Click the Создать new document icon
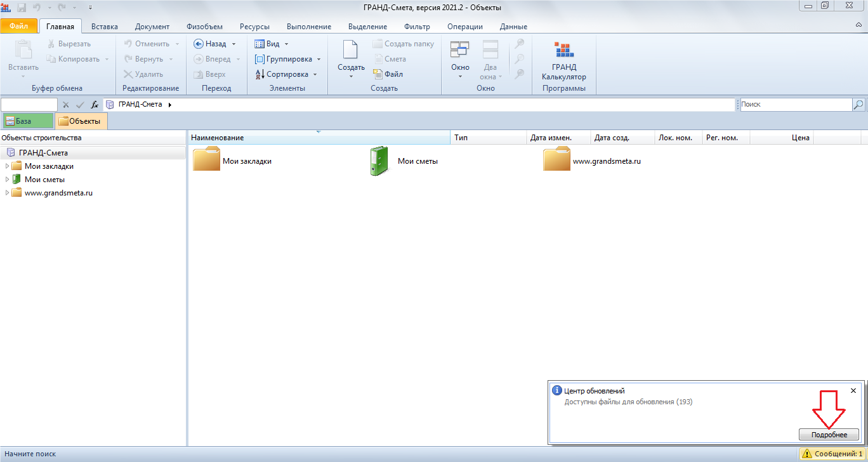Viewport: 868px width, 462px height. [350, 52]
